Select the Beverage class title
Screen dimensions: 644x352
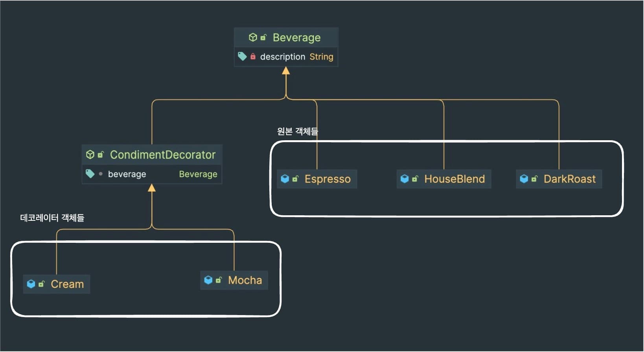pyautogui.click(x=296, y=37)
